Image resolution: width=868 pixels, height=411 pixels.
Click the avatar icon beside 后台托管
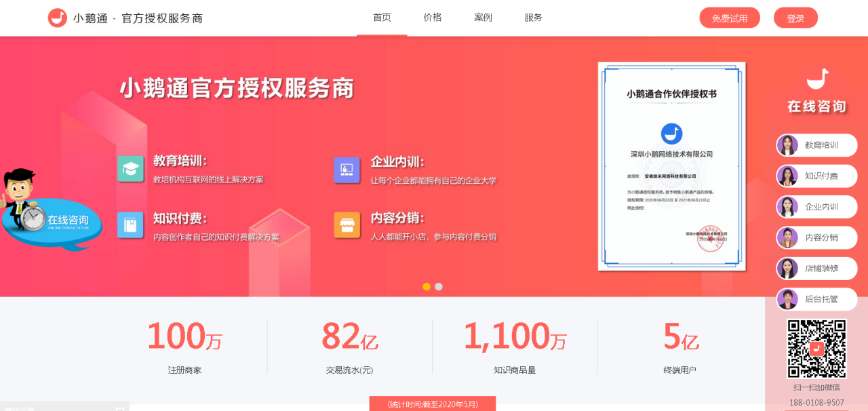(787, 299)
